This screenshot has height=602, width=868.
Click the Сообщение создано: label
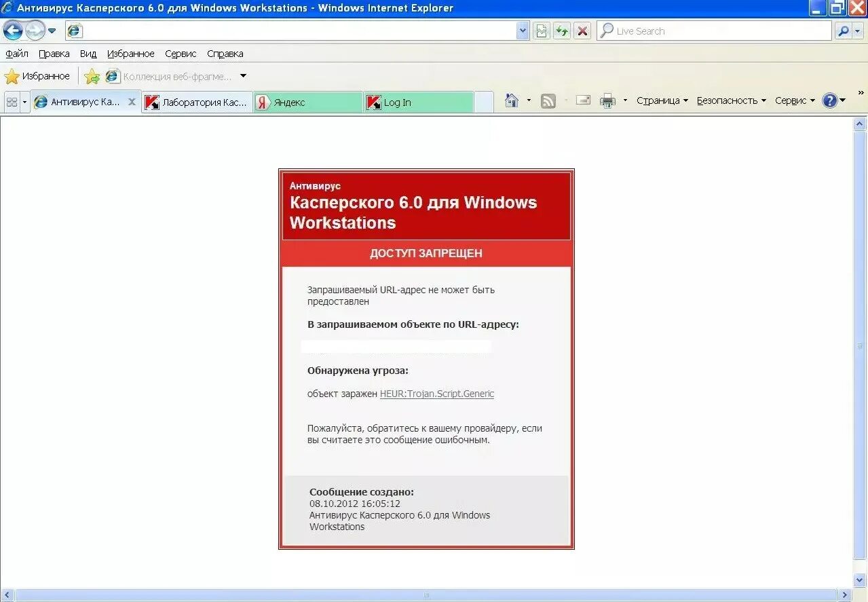pos(362,492)
